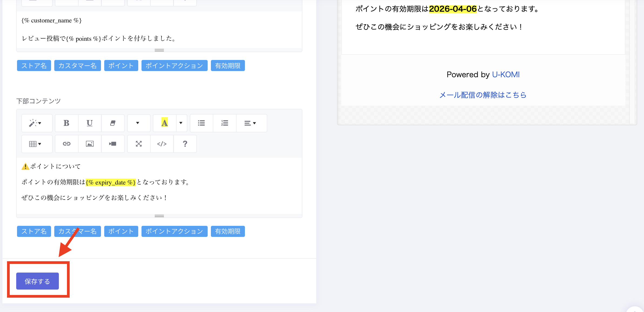Insert the 有効期限 tag below lower editor
This screenshot has width=644, height=312.
click(228, 232)
